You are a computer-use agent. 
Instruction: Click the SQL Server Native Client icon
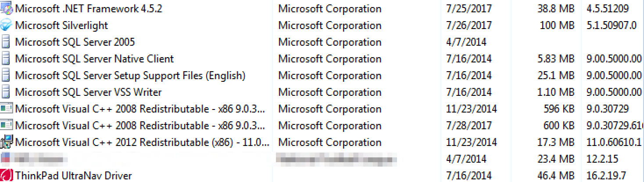(x=6, y=58)
